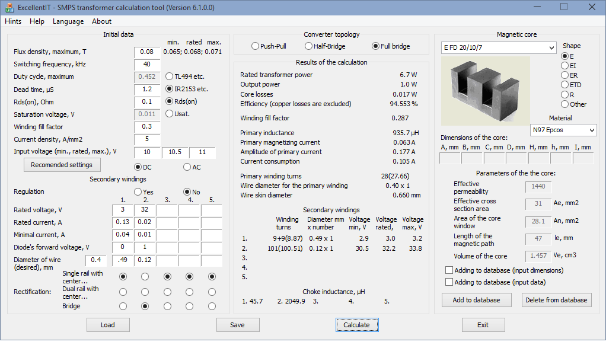Choose the TL494 etc. option
Screen dimensions: 606x364
pos(170,76)
